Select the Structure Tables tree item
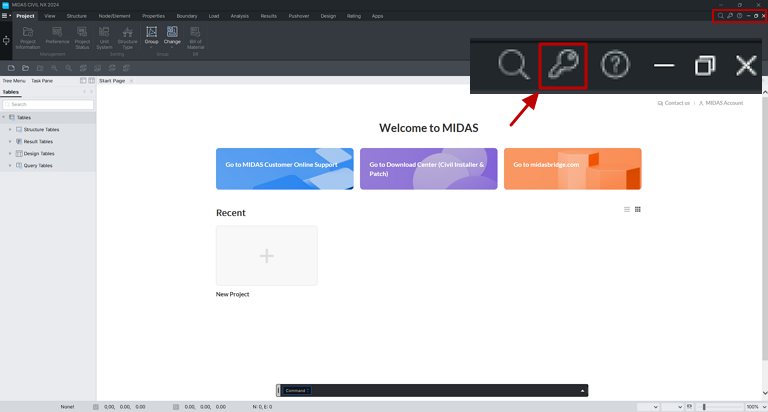768x412 pixels. pyautogui.click(x=41, y=129)
